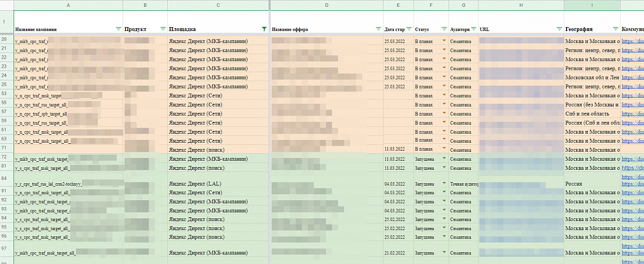The width and height of the screenshot is (644, 264).
Task: Expand Запущена status dropdown in row 84
Action: pyautogui.click(x=445, y=183)
